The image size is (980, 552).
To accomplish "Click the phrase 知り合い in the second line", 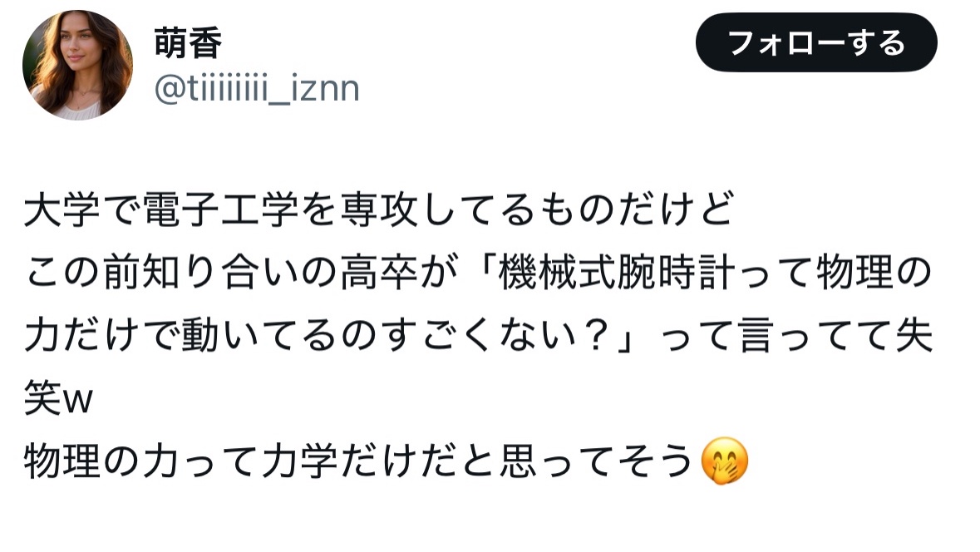I will (221, 272).
